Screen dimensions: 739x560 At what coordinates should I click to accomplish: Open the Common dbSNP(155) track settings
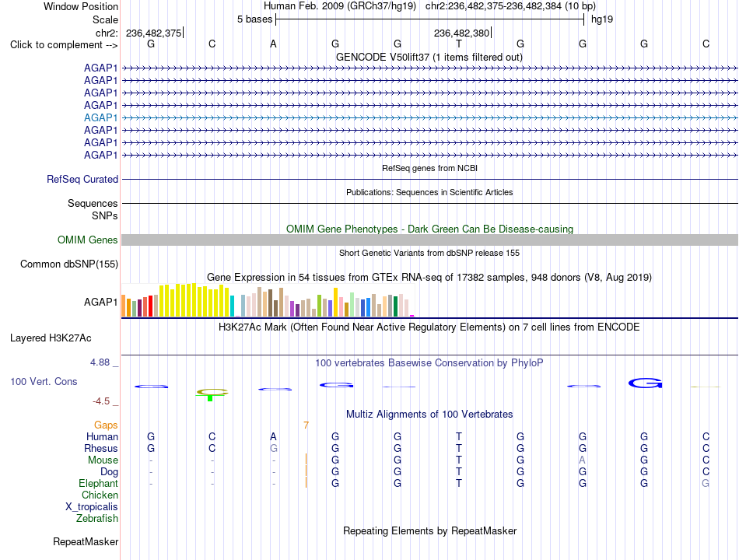point(69,264)
